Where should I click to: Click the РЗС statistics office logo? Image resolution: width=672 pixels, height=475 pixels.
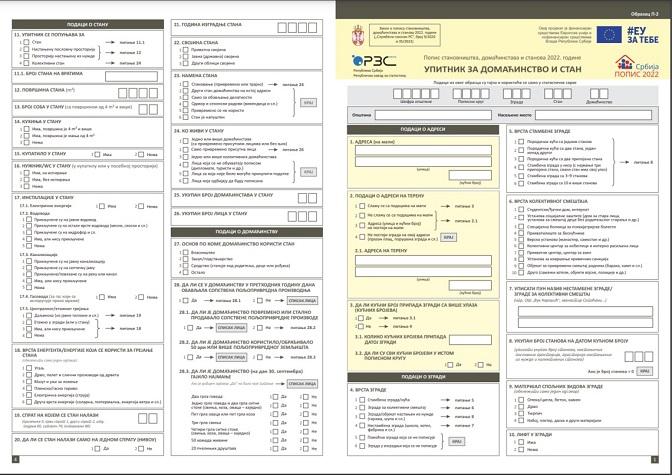[x=370, y=63]
